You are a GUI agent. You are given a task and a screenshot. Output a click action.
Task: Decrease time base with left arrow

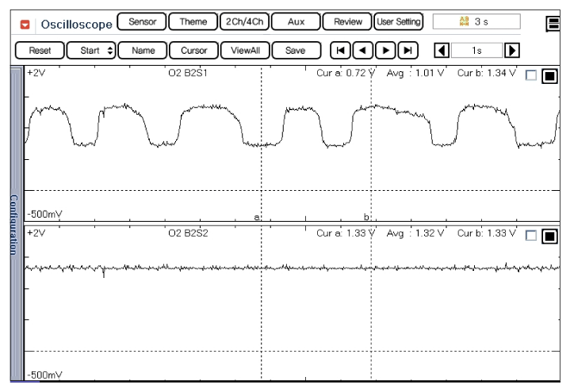(443, 50)
